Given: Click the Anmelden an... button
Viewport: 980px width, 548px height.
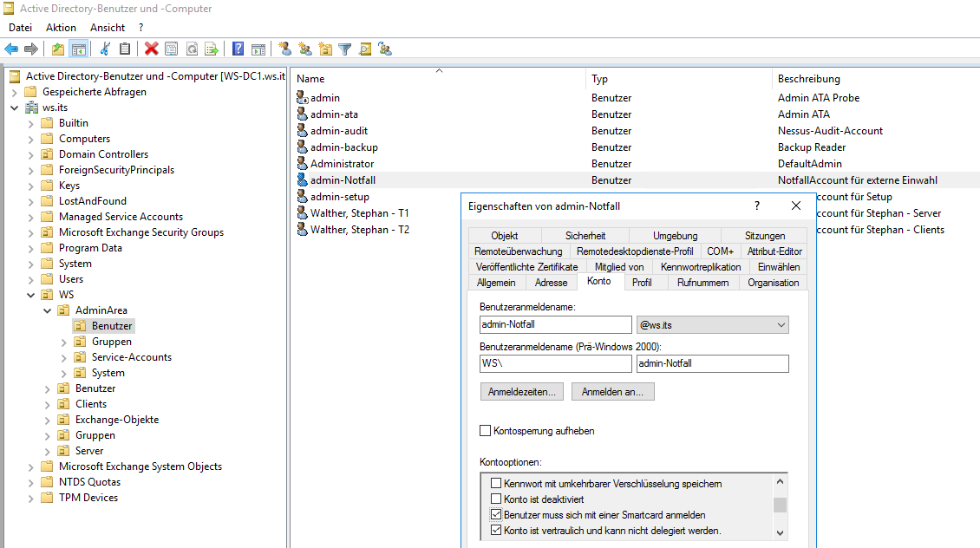Looking at the screenshot, I should [612, 392].
